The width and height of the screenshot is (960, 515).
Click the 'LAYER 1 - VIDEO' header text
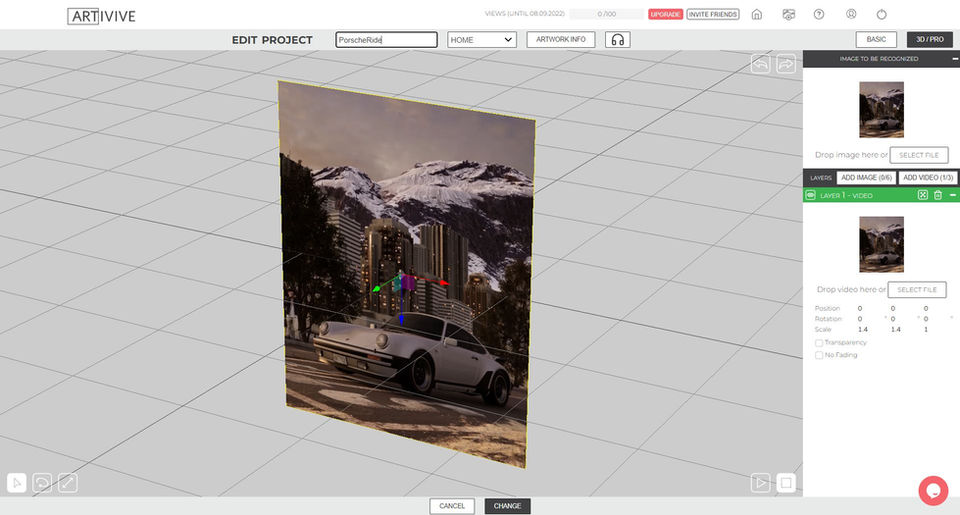pos(846,195)
